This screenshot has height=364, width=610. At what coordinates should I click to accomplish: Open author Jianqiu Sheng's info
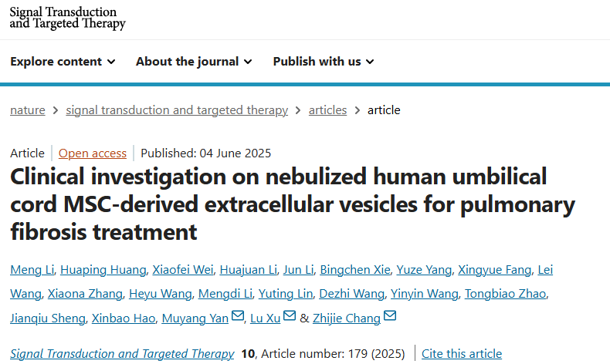[47, 317]
